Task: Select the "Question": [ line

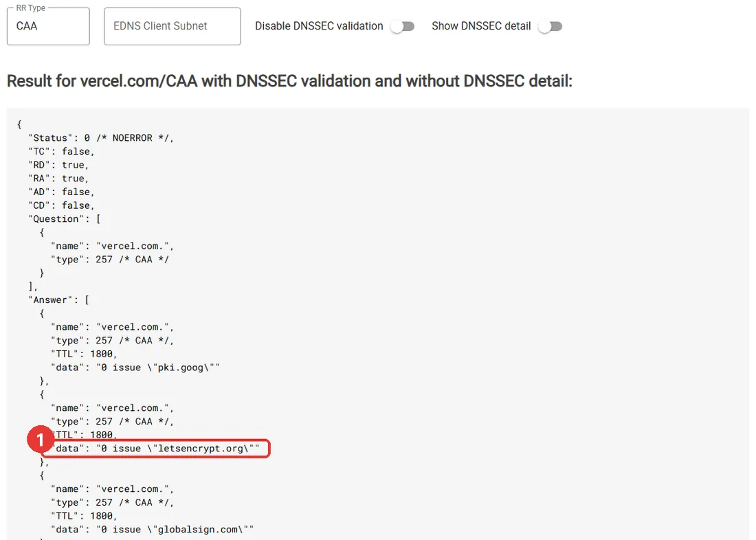Action: tap(65, 219)
